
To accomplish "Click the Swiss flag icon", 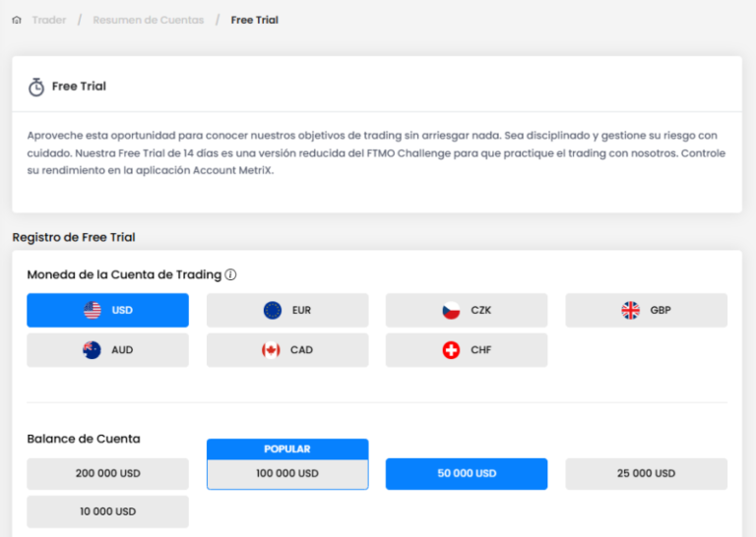I will [x=452, y=350].
